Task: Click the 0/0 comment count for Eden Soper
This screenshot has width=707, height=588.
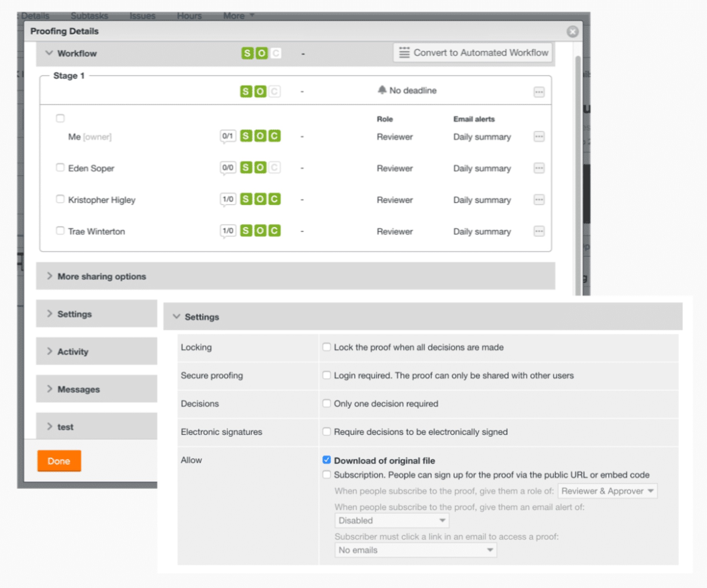Action: (228, 168)
